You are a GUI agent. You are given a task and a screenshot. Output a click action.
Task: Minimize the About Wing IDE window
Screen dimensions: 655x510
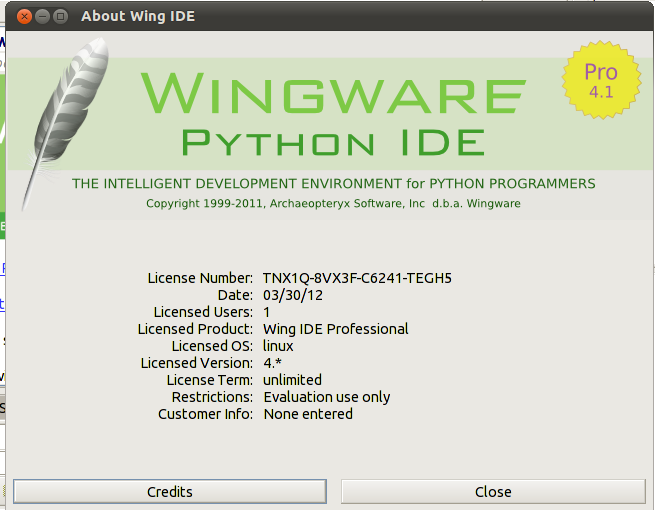(x=42, y=16)
